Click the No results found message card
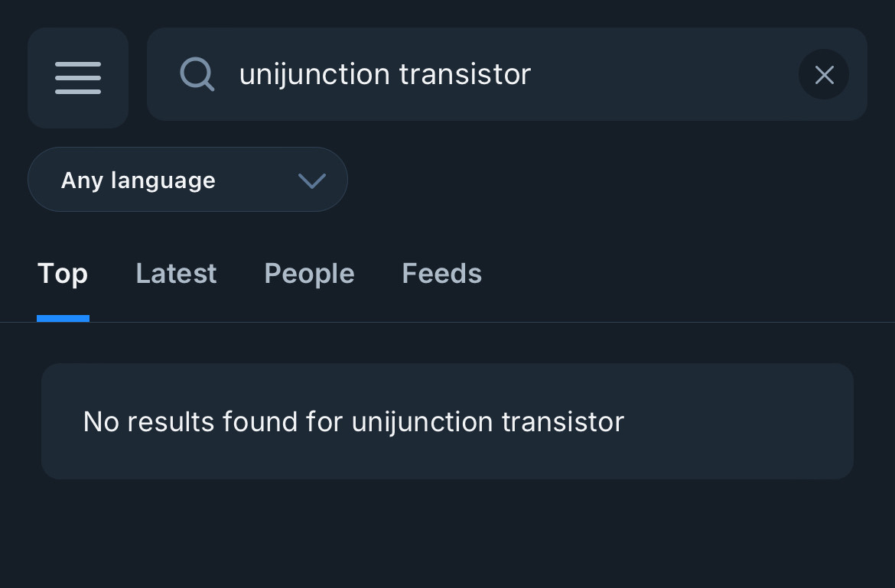This screenshot has height=588, width=895. 447,421
